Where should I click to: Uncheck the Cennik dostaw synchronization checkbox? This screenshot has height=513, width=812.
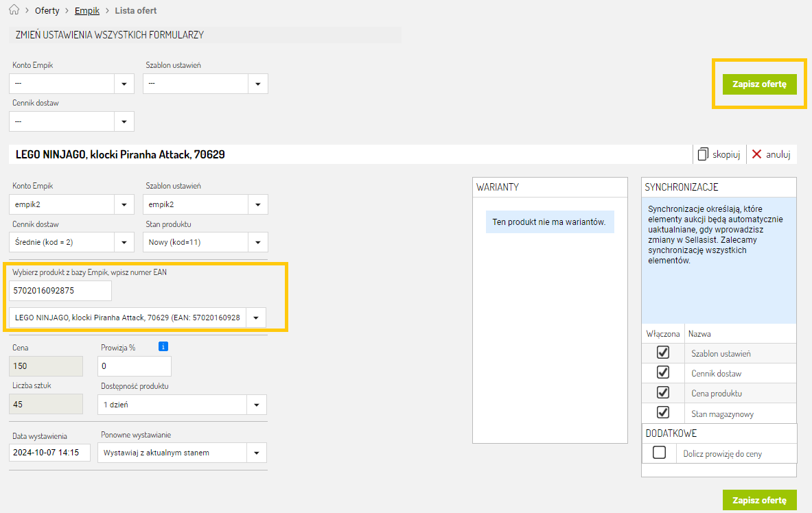pyautogui.click(x=662, y=372)
